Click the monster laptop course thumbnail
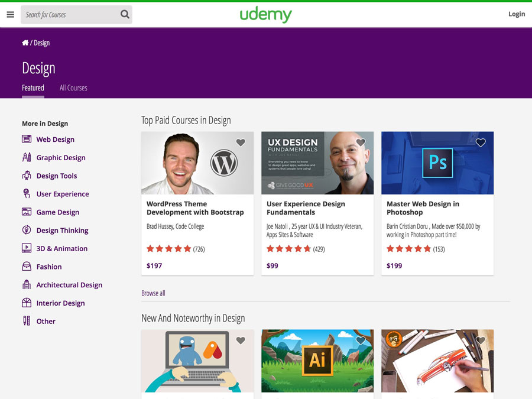 point(197,361)
